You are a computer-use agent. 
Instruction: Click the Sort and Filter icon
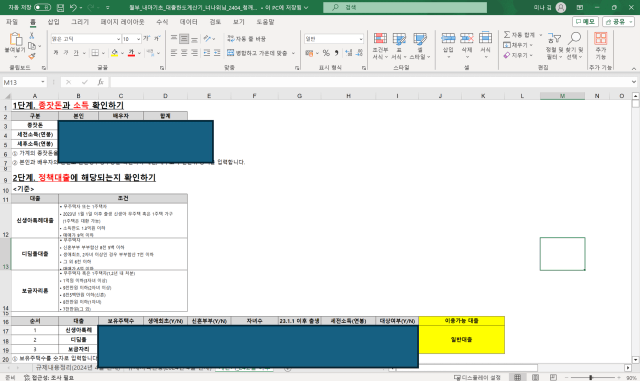tap(554, 38)
